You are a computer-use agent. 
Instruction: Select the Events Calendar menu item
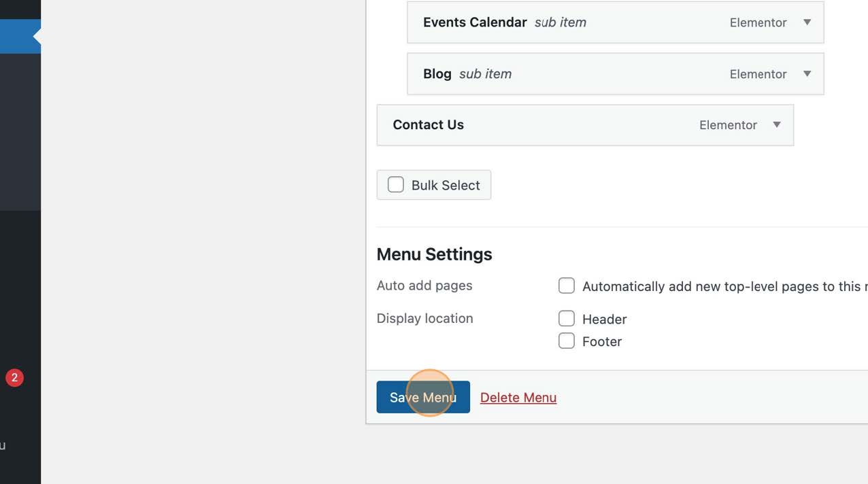[475, 22]
